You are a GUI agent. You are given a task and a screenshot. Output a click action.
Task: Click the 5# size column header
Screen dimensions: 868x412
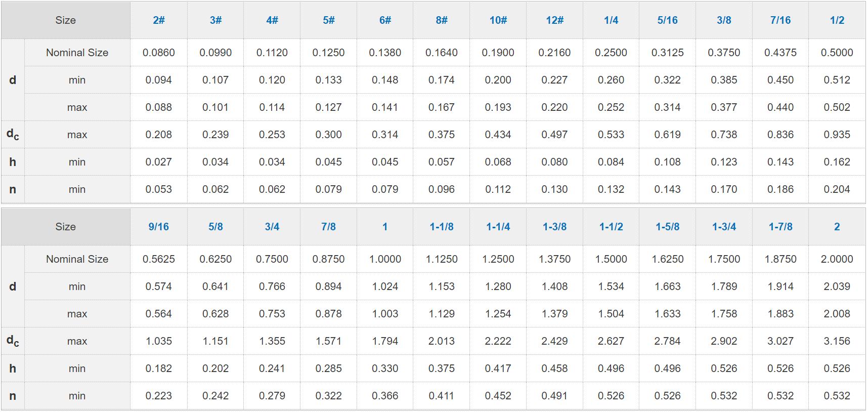tap(329, 20)
